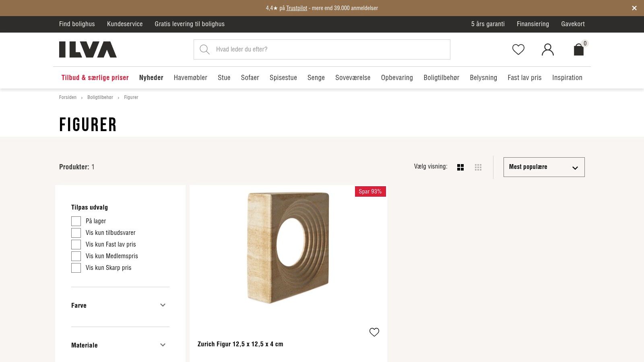
Task: Open the shopping bag cart
Action: [x=578, y=49]
